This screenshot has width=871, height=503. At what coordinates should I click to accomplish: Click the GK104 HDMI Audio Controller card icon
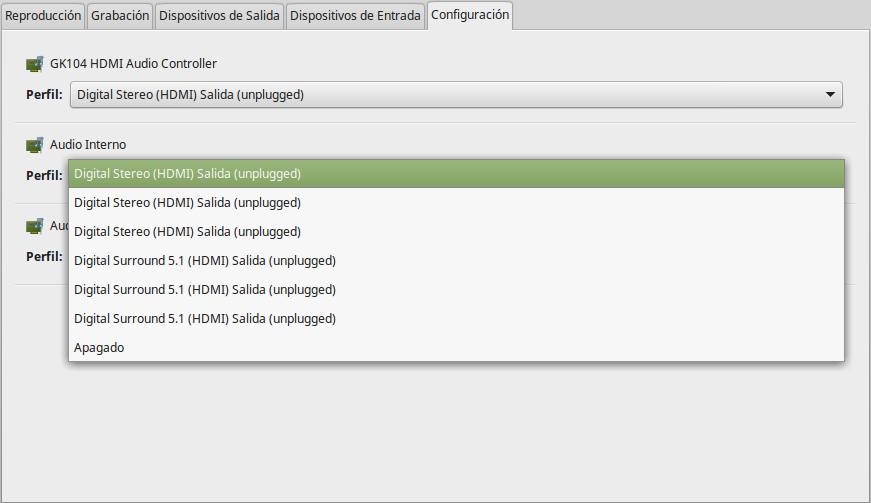[x=35, y=64]
